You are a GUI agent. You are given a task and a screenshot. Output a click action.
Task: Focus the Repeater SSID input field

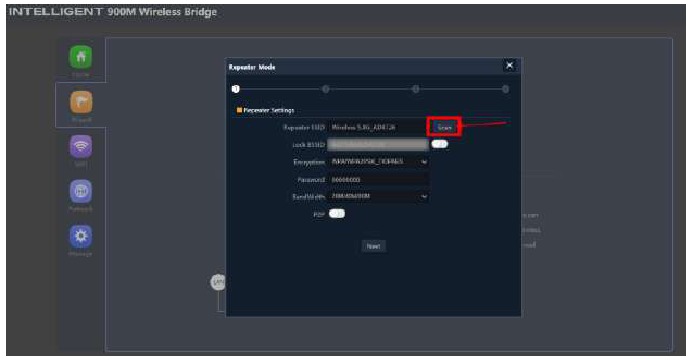[x=378, y=127]
